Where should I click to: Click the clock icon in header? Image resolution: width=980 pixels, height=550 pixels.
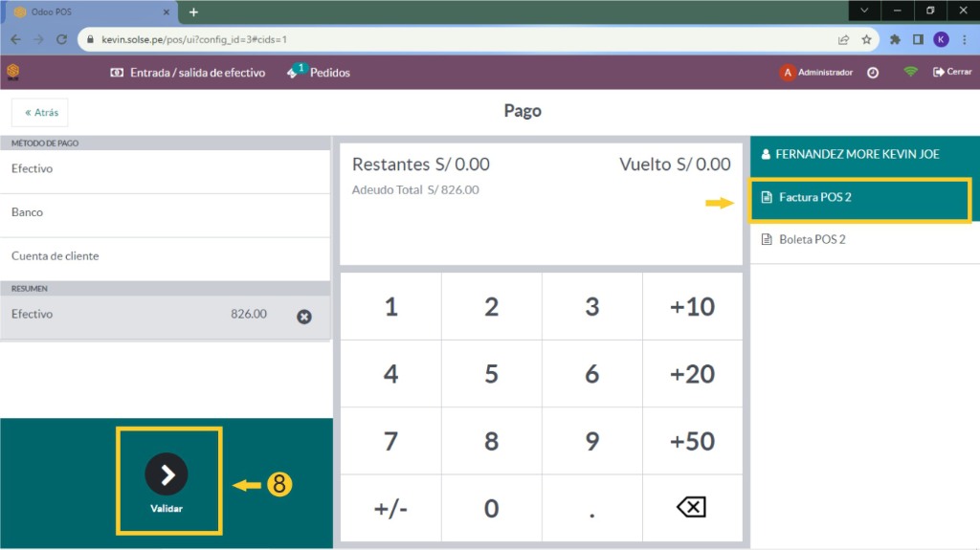point(873,73)
